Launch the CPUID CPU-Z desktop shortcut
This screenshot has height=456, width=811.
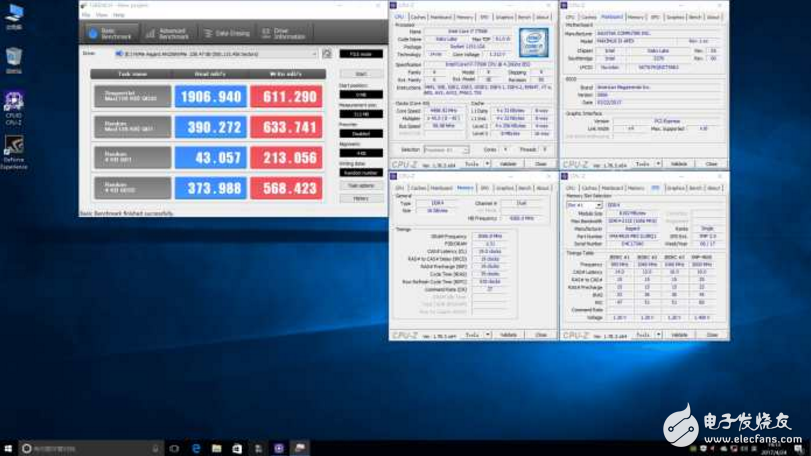pos(14,103)
